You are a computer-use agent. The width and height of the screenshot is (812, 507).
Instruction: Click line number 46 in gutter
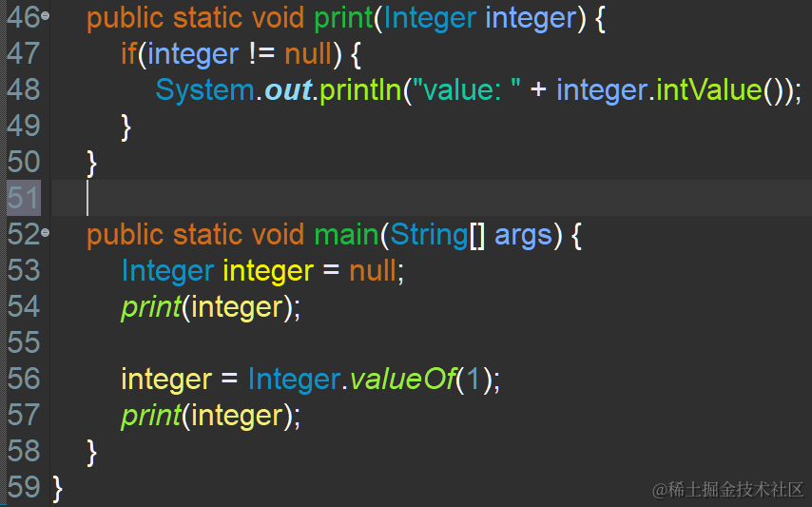pyautogui.click(x=24, y=17)
